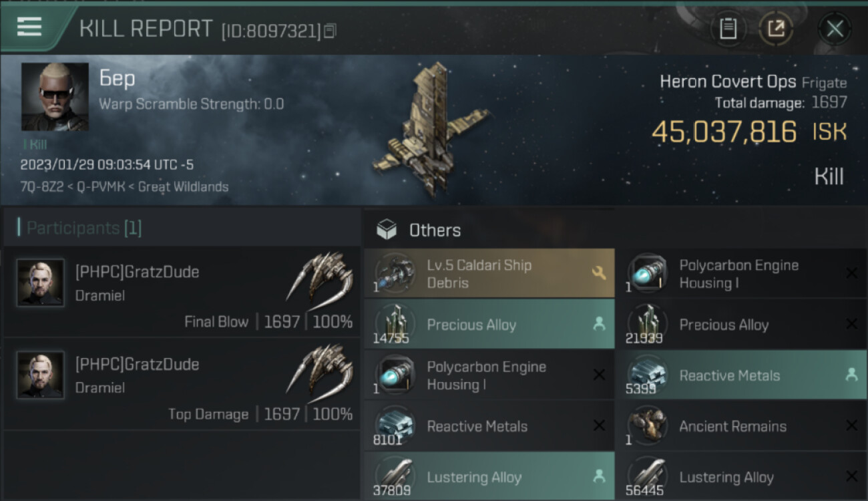Click the wrench icon on Caldari Ship Debris
Screen dimensions: 868x501
[x=598, y=273]
